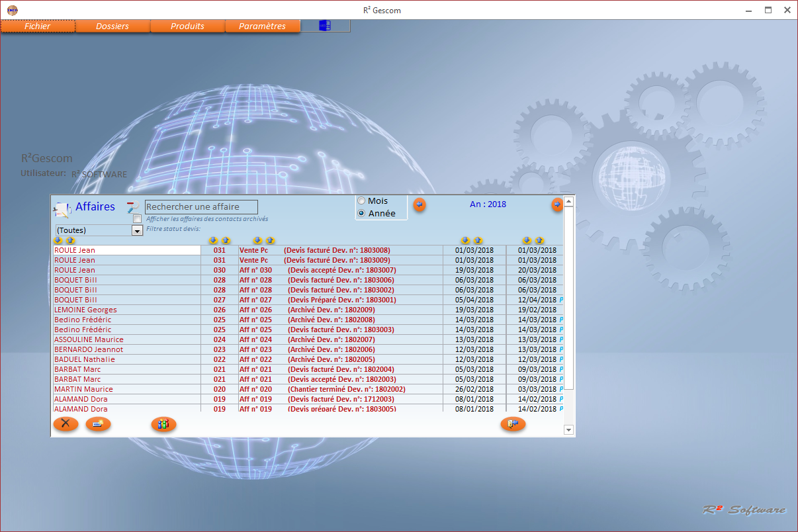Click the up sort arrow above first date column

478,240
